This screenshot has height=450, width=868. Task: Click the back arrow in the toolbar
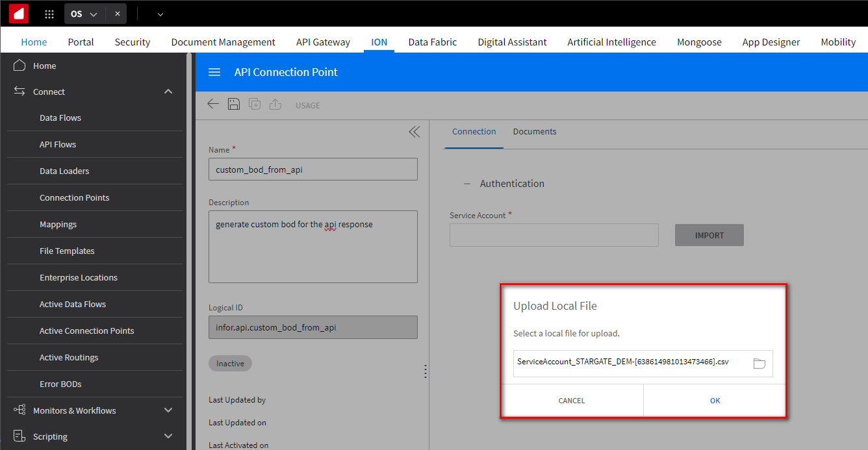[x=213, y=105]
